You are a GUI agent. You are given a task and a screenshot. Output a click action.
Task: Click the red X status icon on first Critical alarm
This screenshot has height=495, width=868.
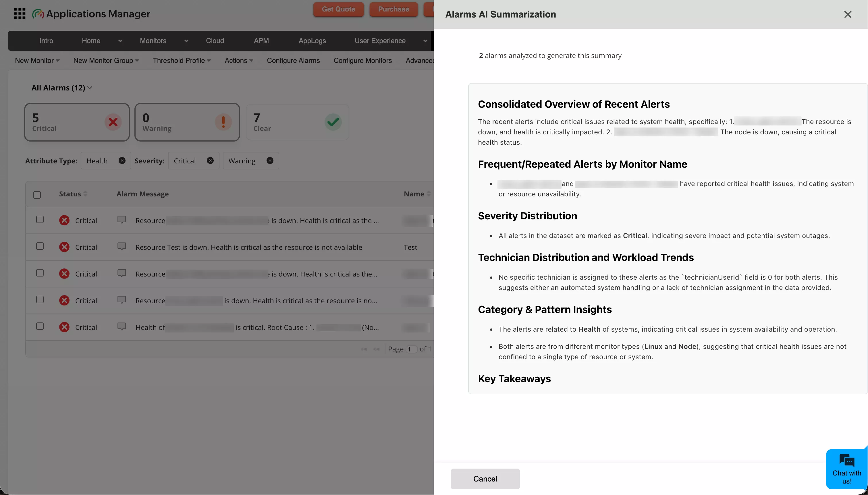[x=64, y=220]
